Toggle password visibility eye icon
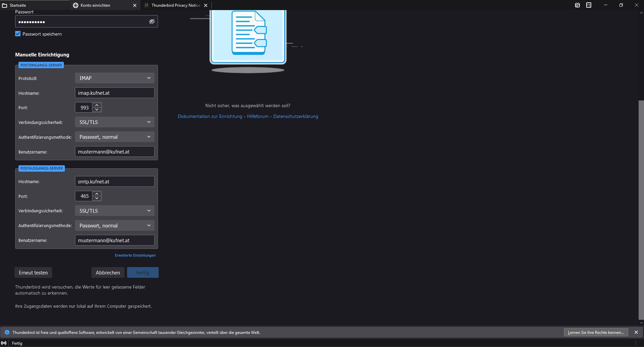This screenshot has width=644, height=347. pyautogui.click(x=152, y=21)
